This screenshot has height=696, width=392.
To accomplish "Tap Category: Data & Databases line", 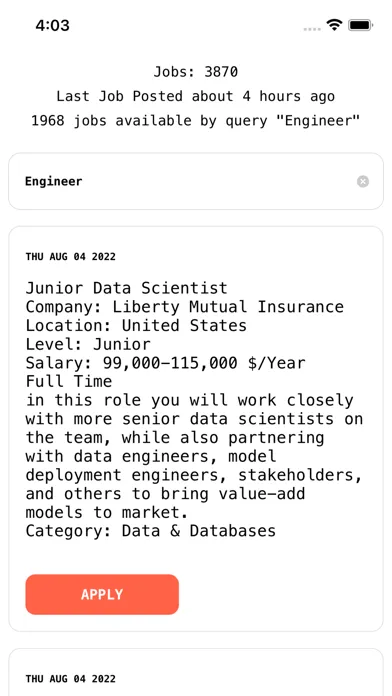I will [150, 531].
